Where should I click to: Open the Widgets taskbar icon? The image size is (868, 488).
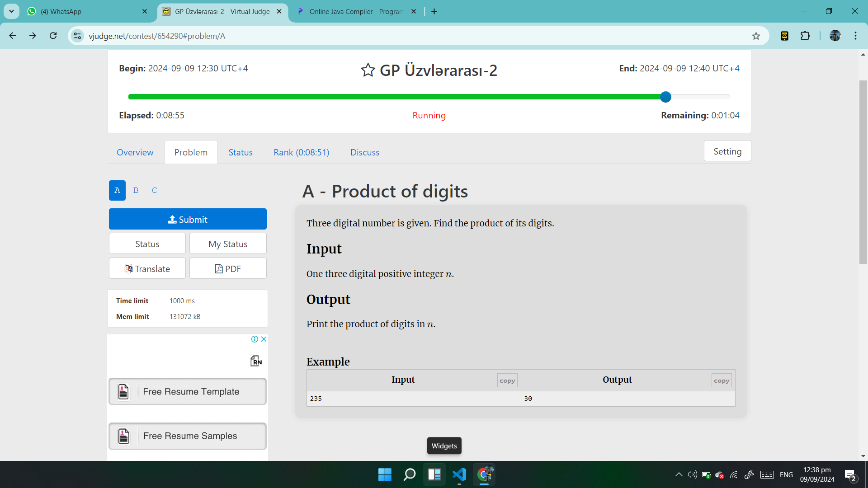tap(434, 474)
